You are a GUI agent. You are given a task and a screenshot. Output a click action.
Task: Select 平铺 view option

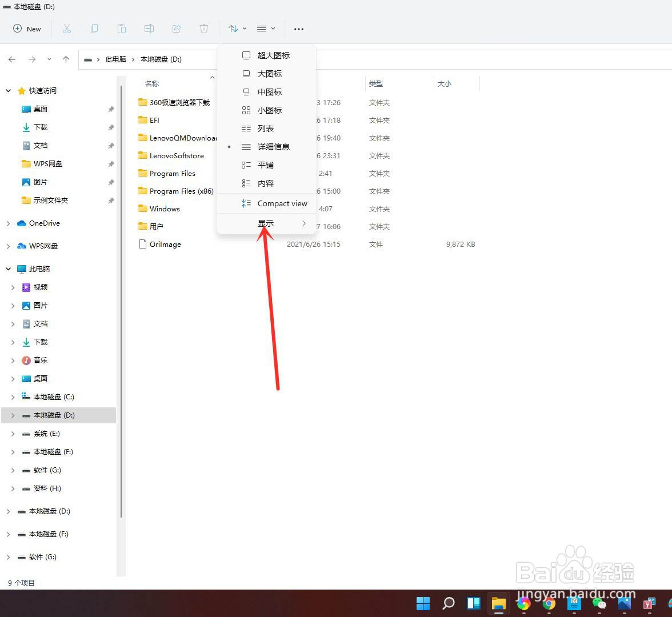point(266,166)
